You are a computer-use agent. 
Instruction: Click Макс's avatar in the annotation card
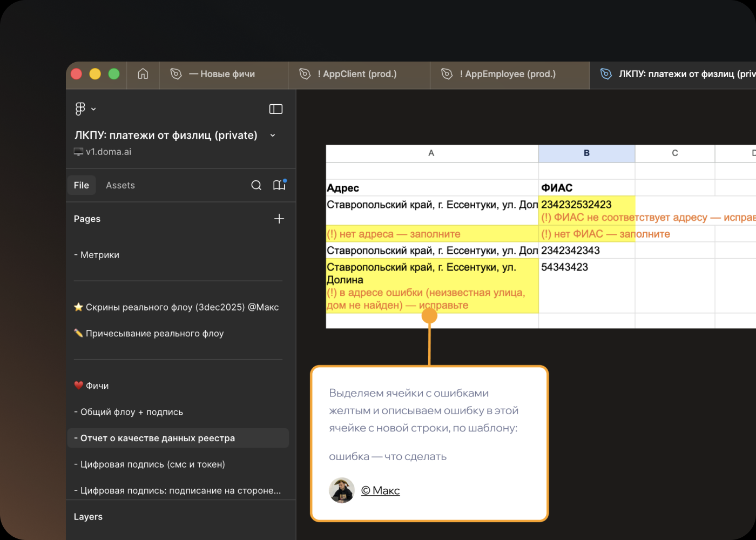[342, 490]
